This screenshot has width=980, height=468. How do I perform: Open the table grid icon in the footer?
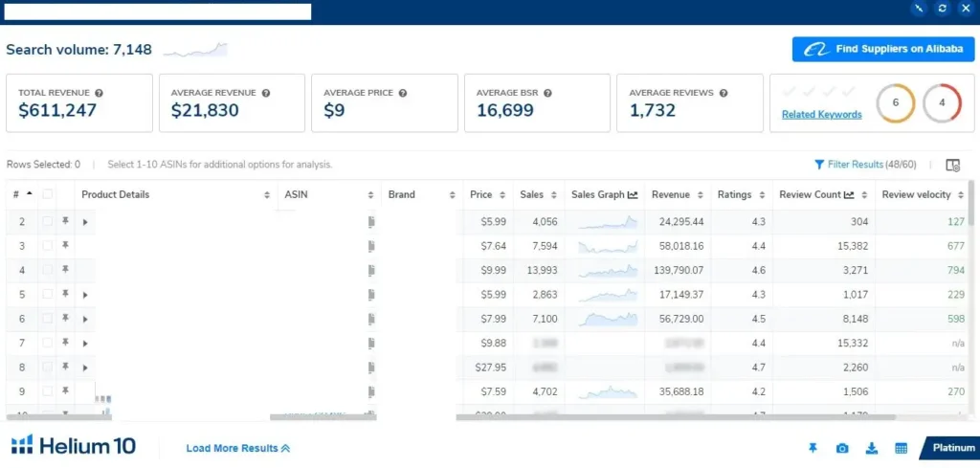[901, 448]
